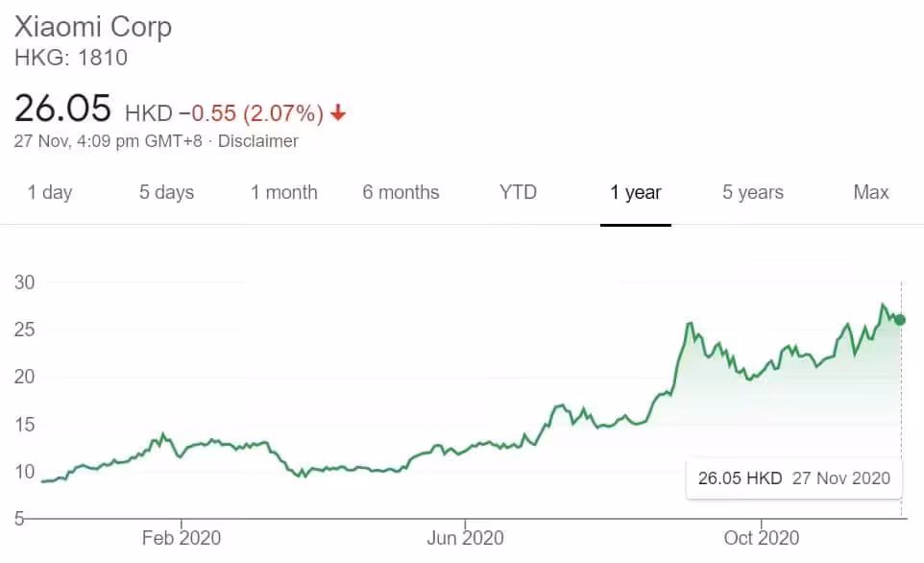Switch to the 5 days view
Image resolution: width=924 pixels, height=563 pixels.
[165, 192]
